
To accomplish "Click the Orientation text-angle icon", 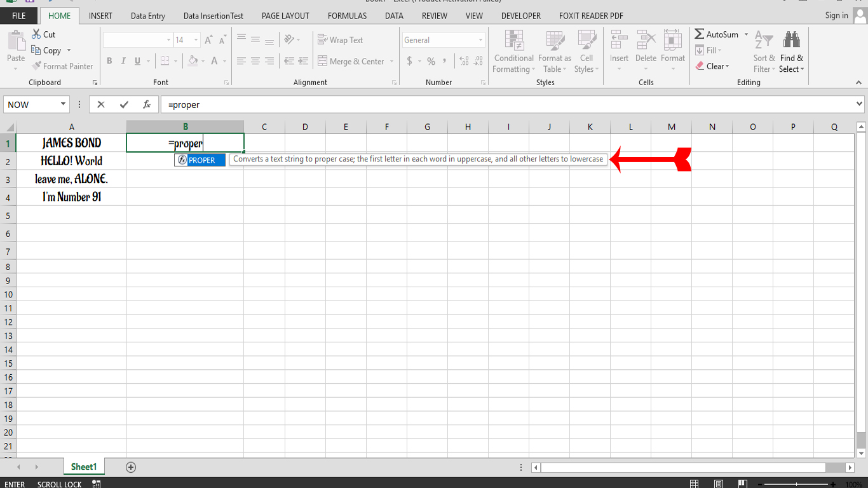I will tap(289, 39).
